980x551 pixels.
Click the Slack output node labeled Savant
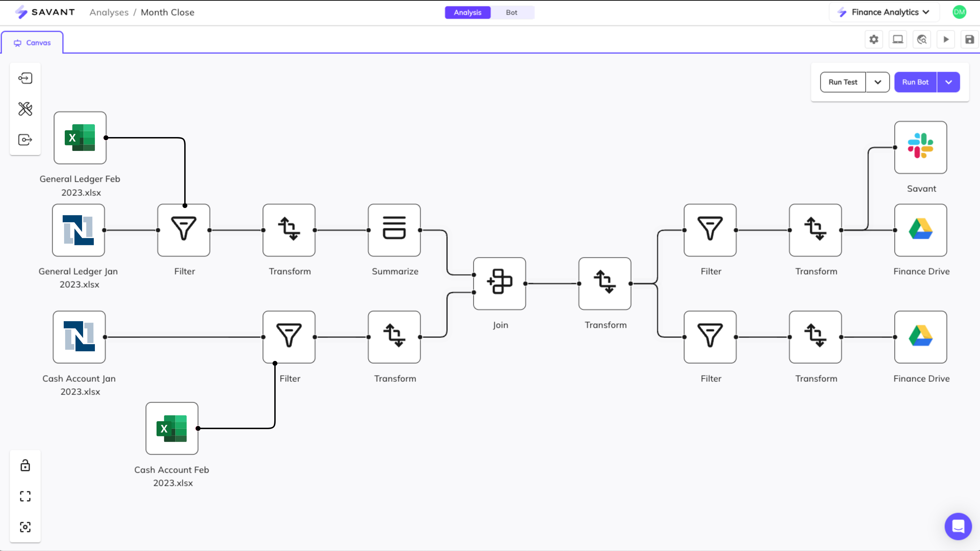pos(920,147)
